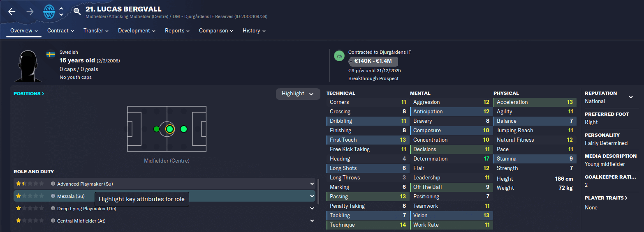Select the centre midfielder position dot
This screenshot has height=232, width=644.
(170, 129)
